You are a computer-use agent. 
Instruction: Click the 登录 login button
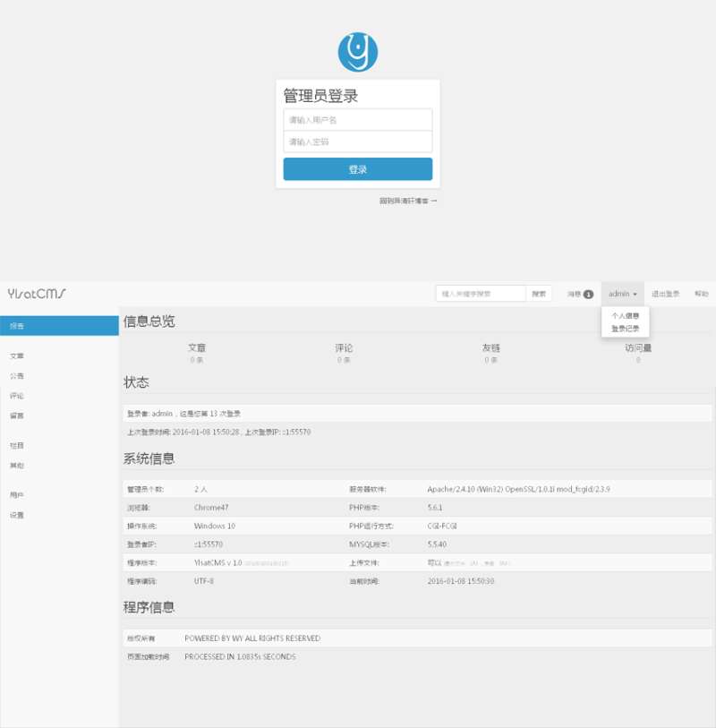[x=357, y=168]
